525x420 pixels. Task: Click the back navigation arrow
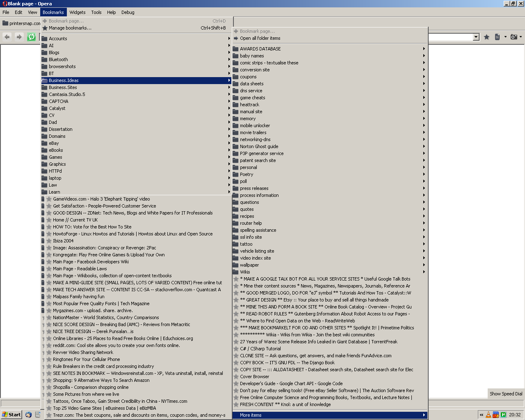pyautogui.click(x=7, y=37)
